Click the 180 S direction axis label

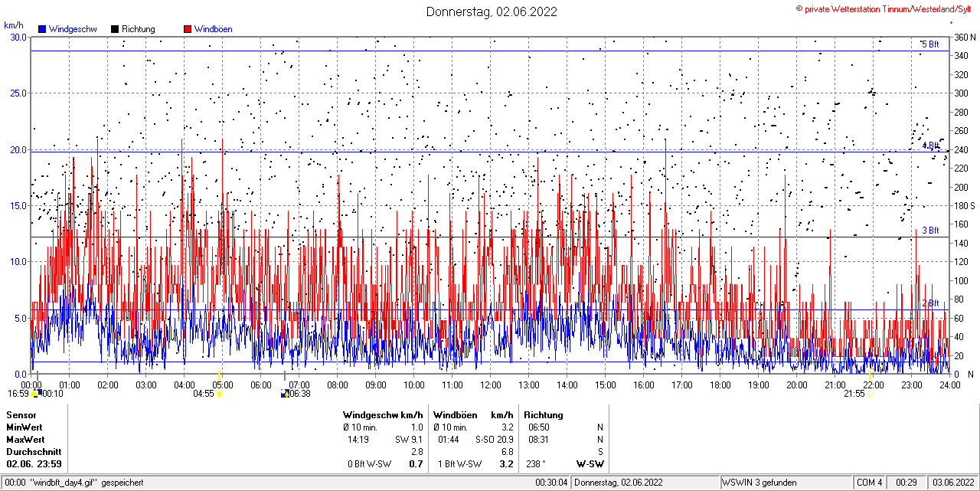964,205
